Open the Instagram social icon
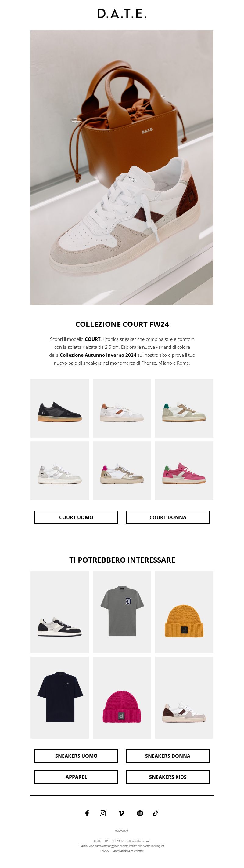This screenshot has width=244, height=868. pyautogui.click(x=103, y=813)
